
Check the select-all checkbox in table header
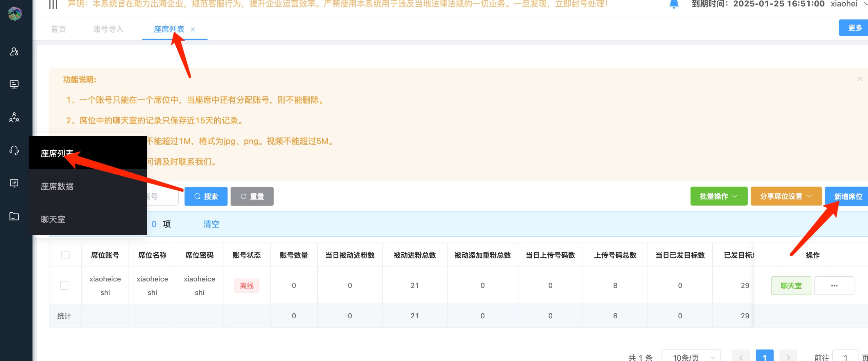pos(65,255)
